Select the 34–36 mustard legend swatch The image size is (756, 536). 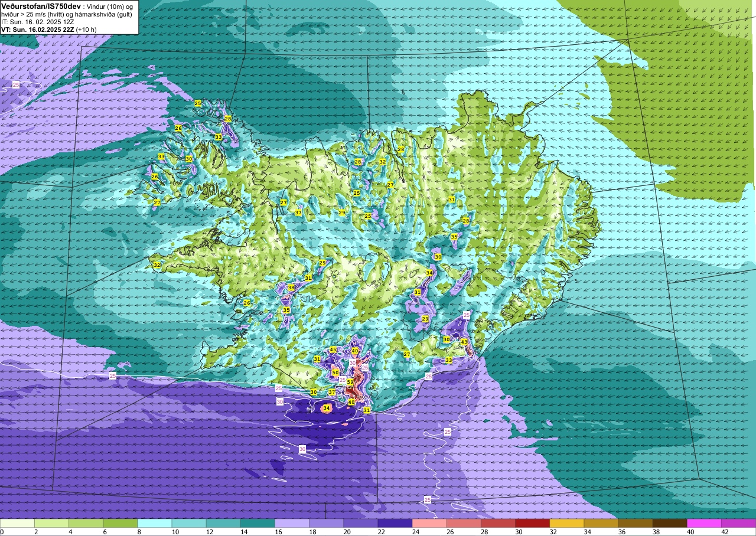tap(601, 523)
